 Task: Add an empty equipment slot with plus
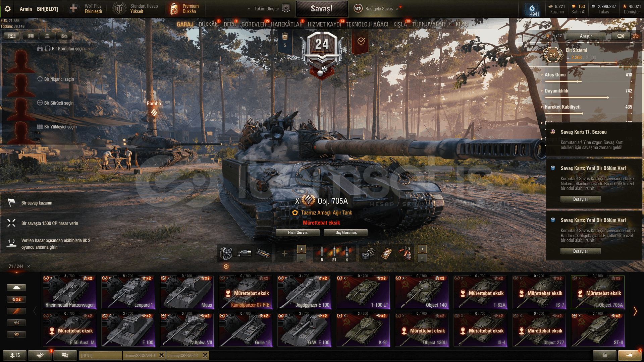(284, 253)
